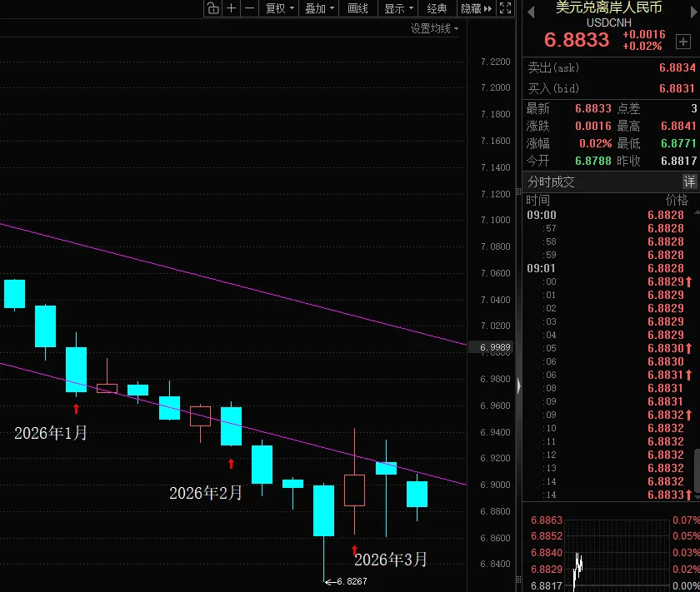Screen dimensions: 700x592
Task: Click the USDCNH ticker symbol
Action: 609,22
